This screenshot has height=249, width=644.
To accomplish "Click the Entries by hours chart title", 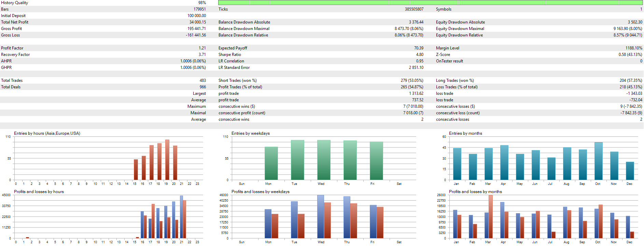I will coord(47,133).
